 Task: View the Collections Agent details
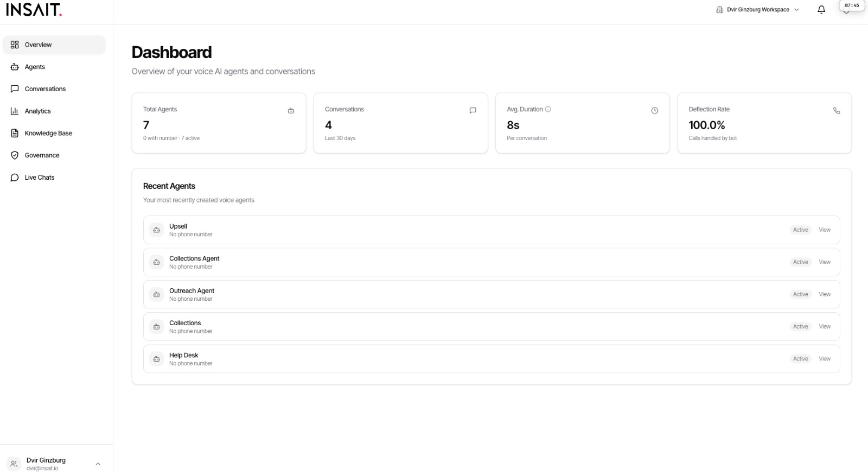(825, 262)
